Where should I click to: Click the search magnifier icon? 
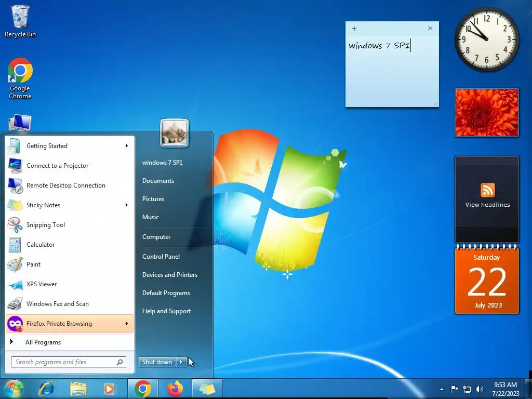[x=120, y=362]
